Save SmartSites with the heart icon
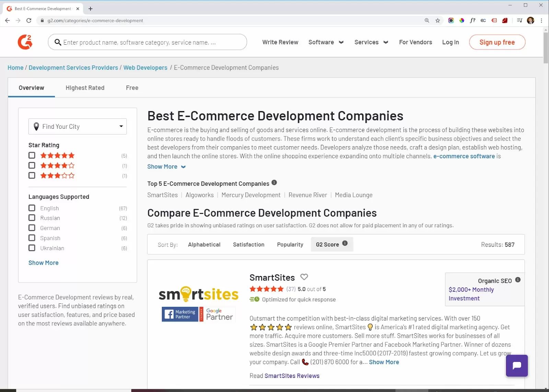 click(304, 277)
